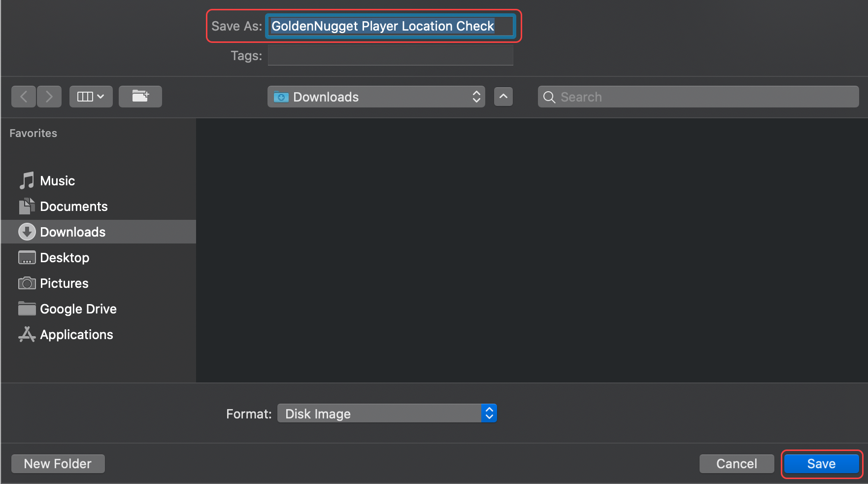Screen dimensions: 868x484
Task: Click the Music note icon
Action: pos(27,180)
